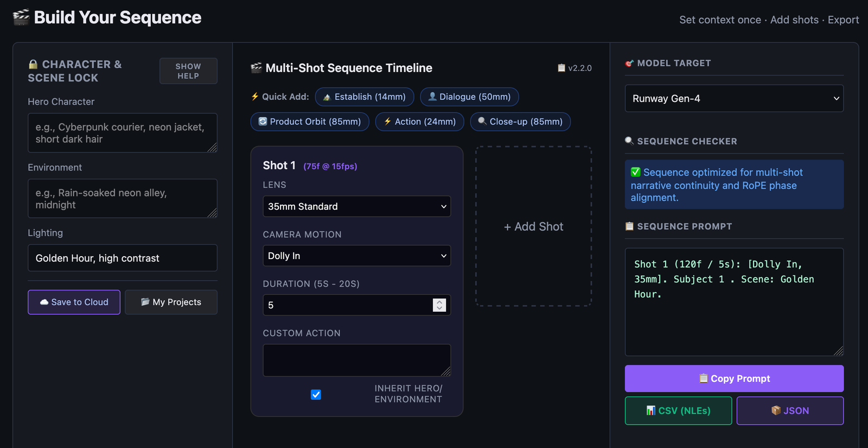Click the duration stepper arrows
This screenshot has width=868, height=448.
click(439, 305)
